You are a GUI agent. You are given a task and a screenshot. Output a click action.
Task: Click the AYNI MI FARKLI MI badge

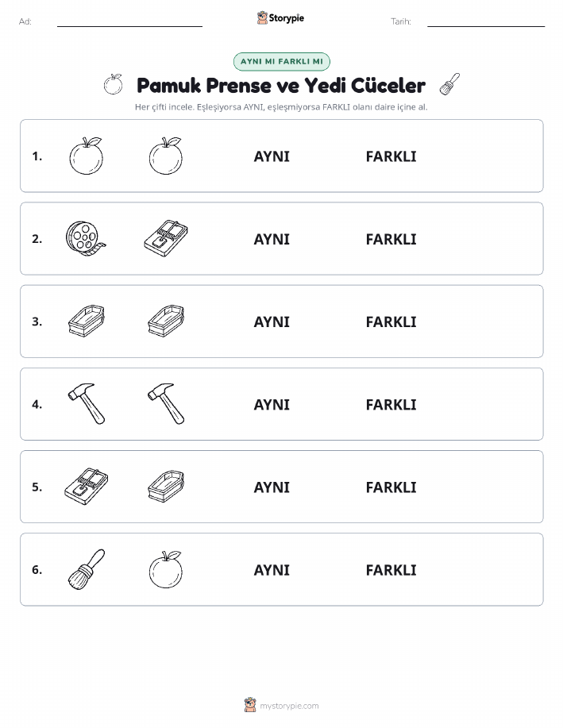281,61
